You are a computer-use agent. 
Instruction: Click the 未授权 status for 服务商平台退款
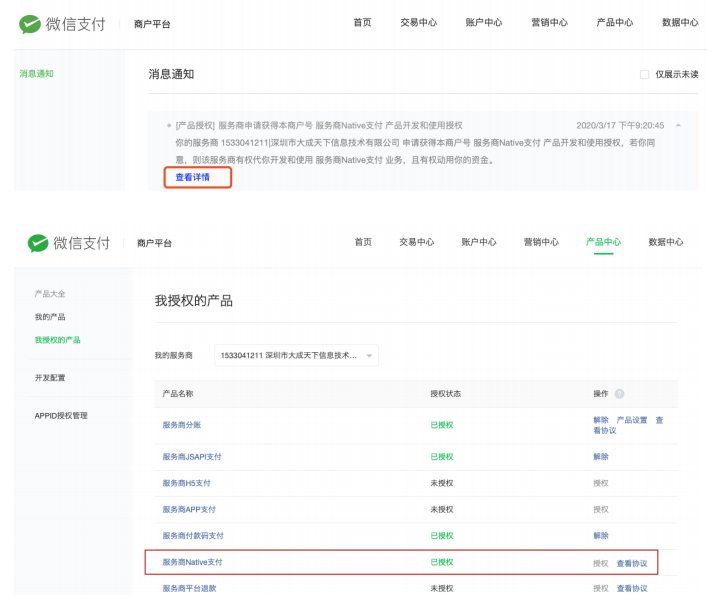(x=442, y=589)
